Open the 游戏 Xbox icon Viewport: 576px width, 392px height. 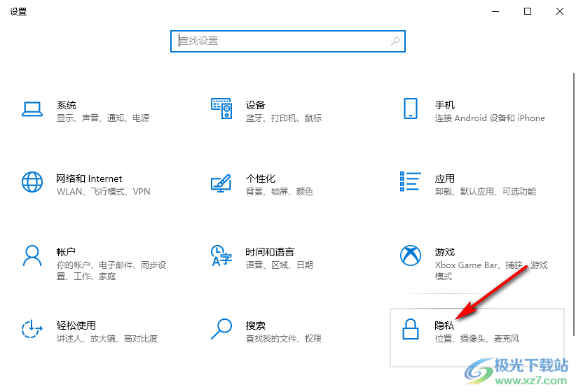click(x=411, y=255)
